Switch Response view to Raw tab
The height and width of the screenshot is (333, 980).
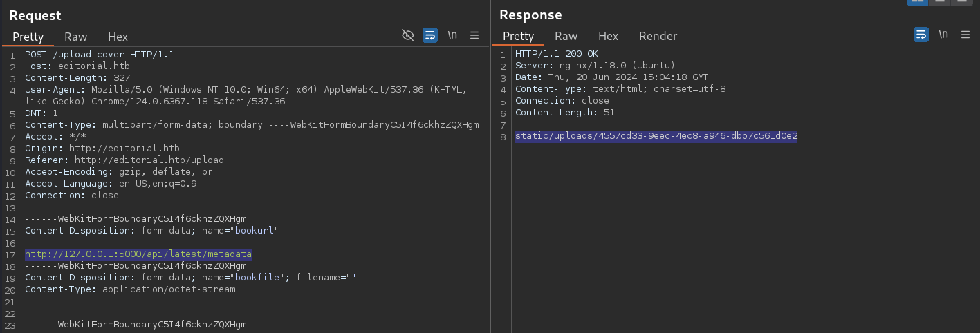point(566,37)
